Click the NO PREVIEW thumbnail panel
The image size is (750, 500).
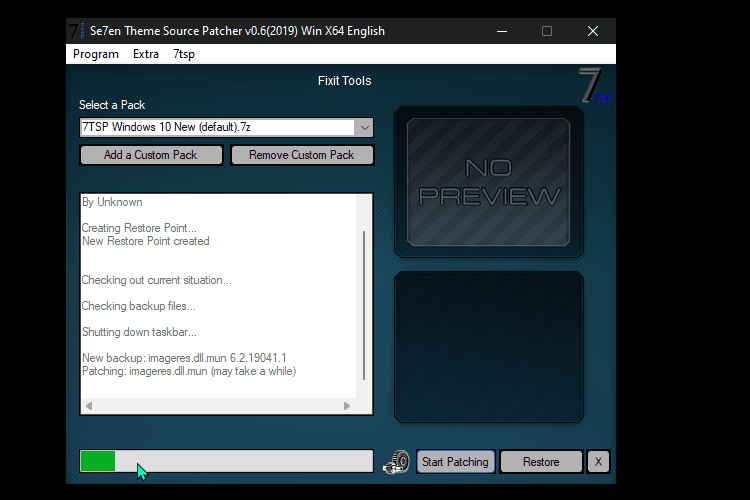click(488, 182)
